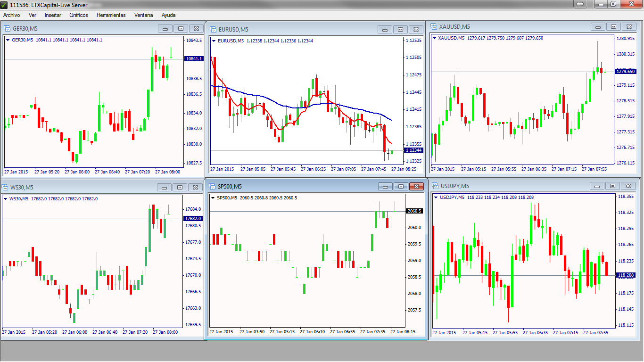The image size is (644, 362).
Task: Click the GER30 chart window icon
Action: [7, 29]
